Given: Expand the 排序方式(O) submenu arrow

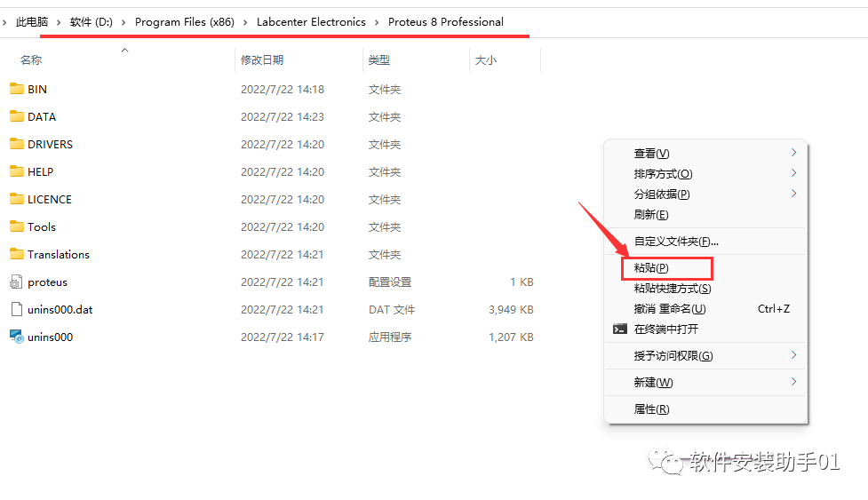Looking at the screenshot, I should pos(794,173).
